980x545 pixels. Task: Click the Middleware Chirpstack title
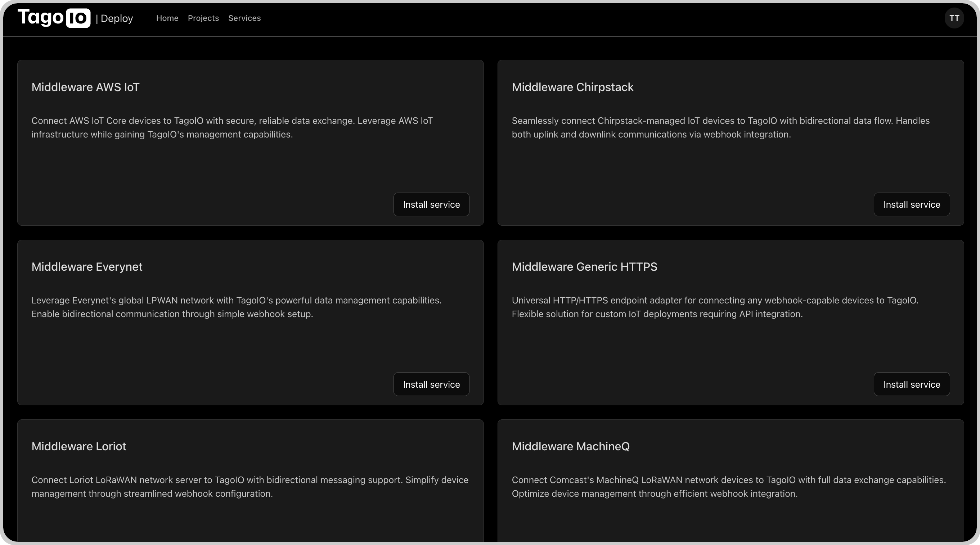coord(572,87)
